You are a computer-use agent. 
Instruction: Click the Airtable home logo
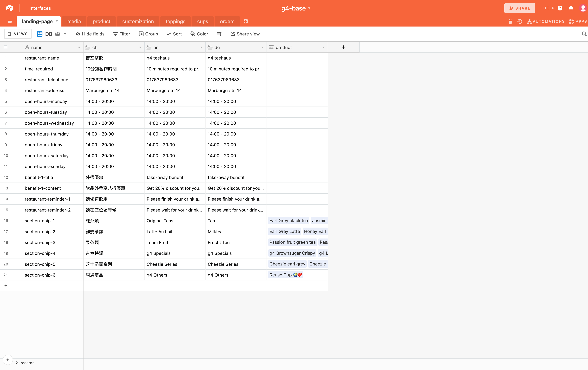tap(10, 8)
